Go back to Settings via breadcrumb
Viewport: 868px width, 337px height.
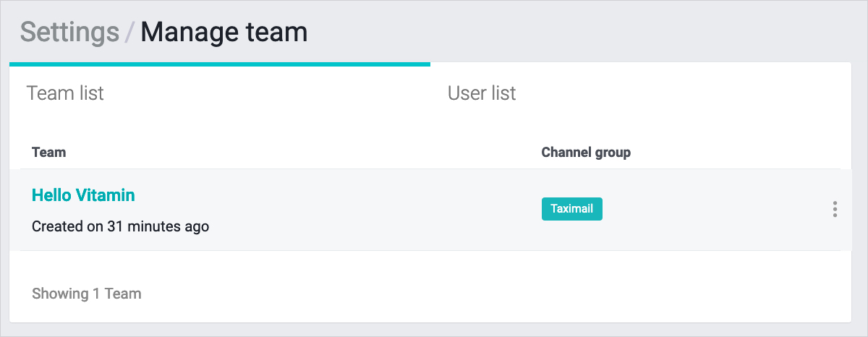pos(69,33)
